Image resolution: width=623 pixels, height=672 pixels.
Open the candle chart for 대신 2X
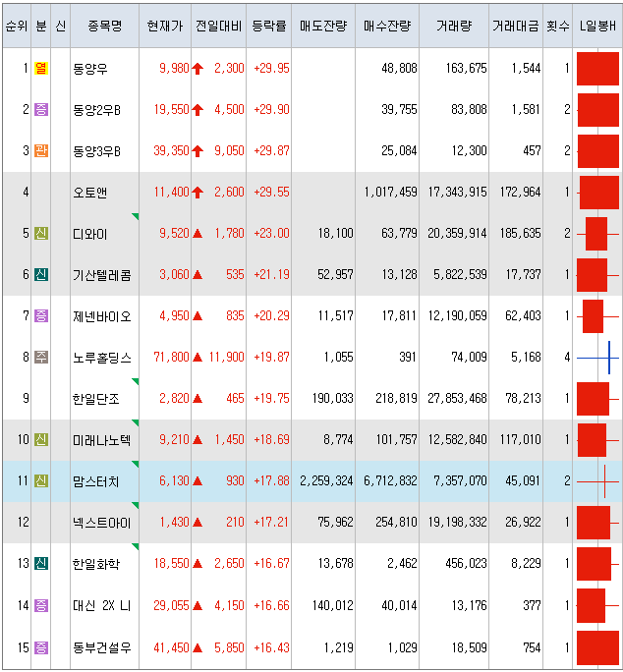(597, 605)
